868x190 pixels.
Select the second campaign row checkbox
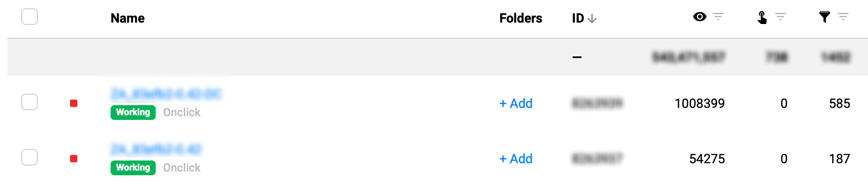point(29,157)
